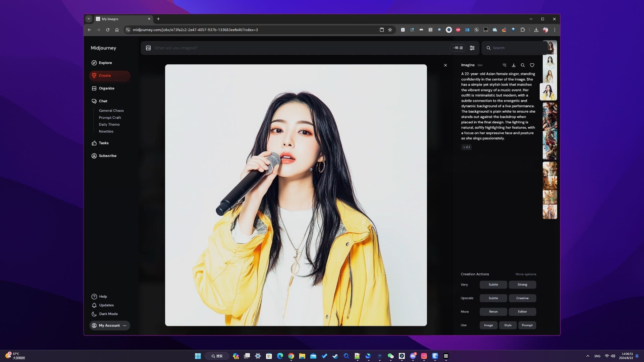Expand More options in Creation Actions
The width and height of the screenshot is (644, 362).
526,274
